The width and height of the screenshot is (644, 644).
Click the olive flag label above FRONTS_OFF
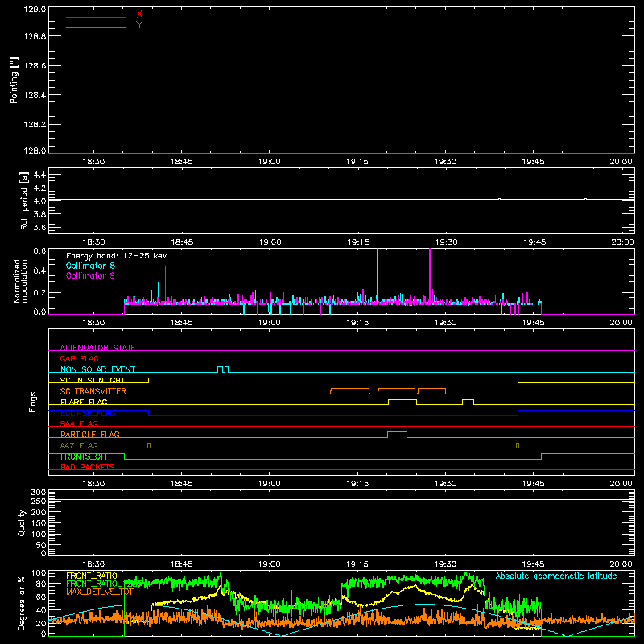coord(79,445)
